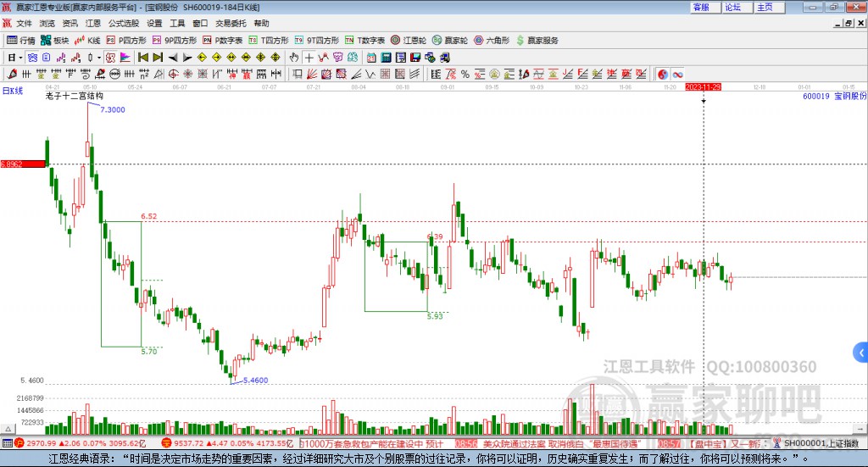
Task: Open the 工具 menu
Action: pyautogui.click(x=177, y=23)
